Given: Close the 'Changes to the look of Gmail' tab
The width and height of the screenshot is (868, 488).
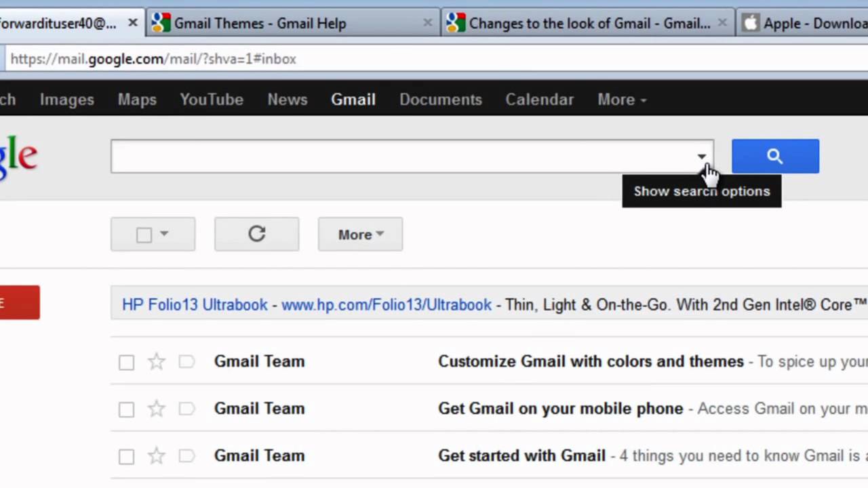Looking at the screenshot, I should pyautogui.click(x=722, y=23).
